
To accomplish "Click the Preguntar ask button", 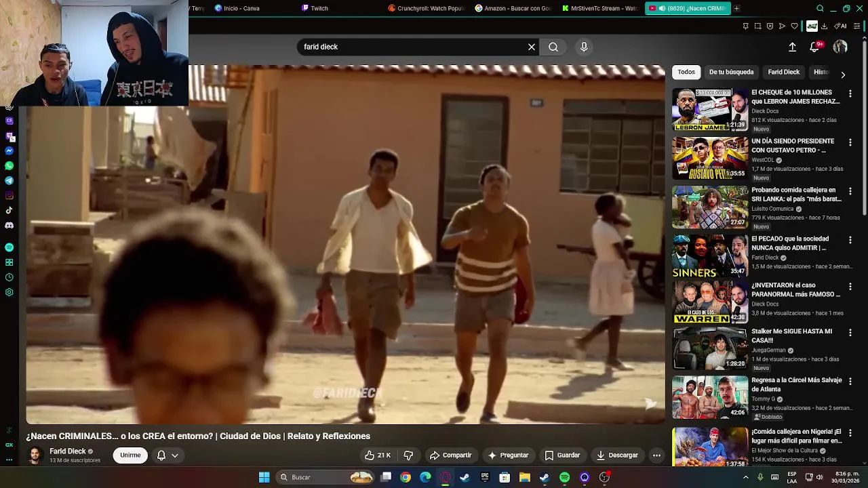I will [x=508, y=455].
